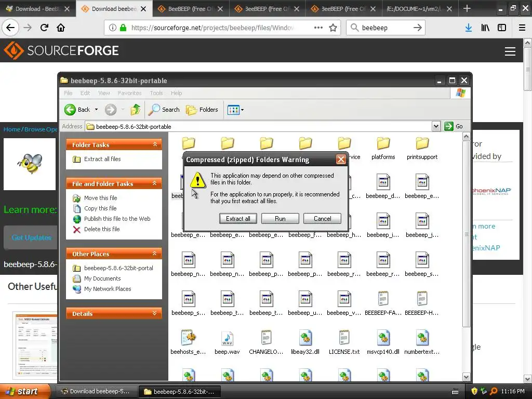The height and width of the screenshot is (399, 532).
Task: Open the File menu
Action: point(68,93)
